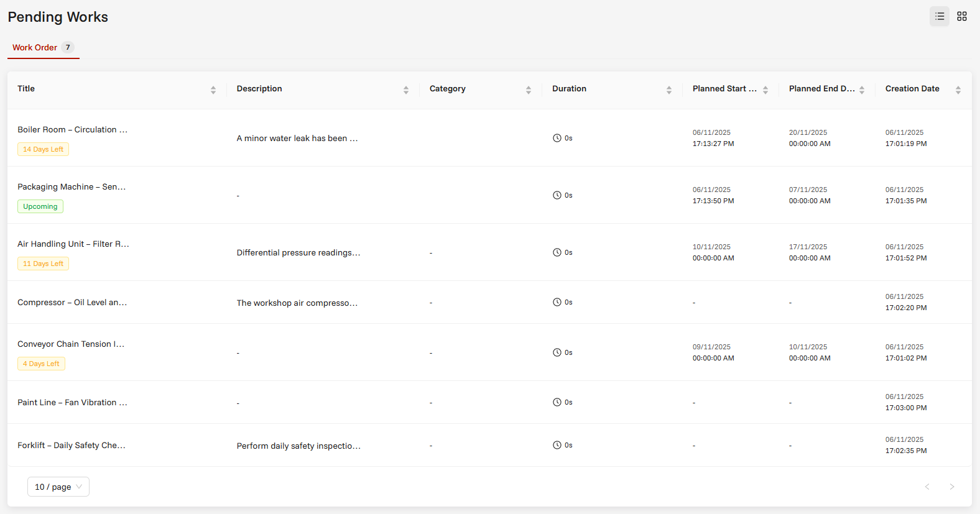Go to previous page arrow
Screen dimensions: 980x514
(927, 487)
